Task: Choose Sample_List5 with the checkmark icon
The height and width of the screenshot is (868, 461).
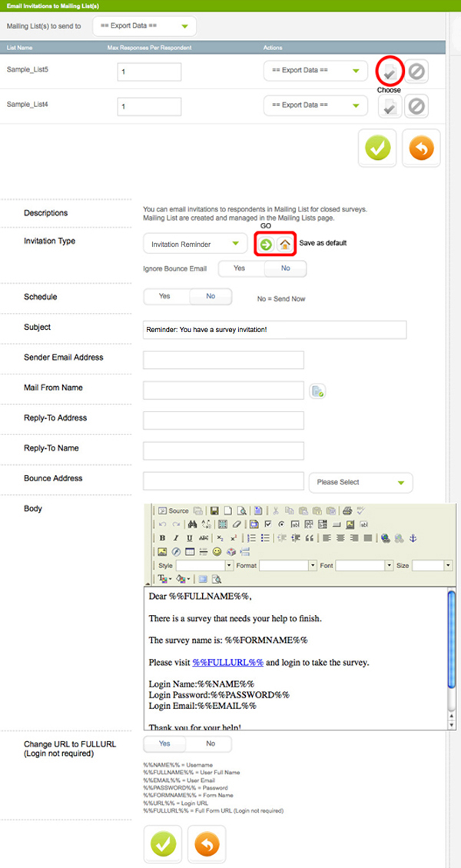Action: coord(390,72)
